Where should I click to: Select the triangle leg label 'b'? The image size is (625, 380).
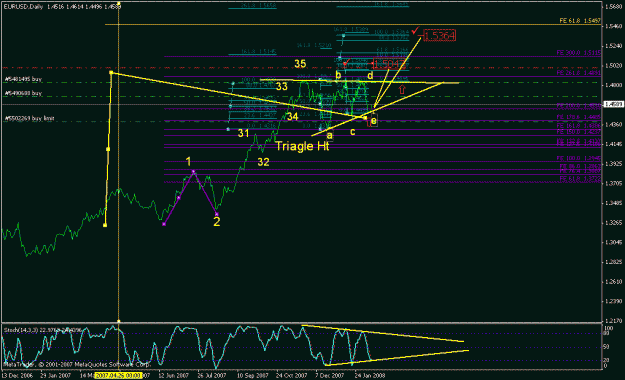tap(338, 75)
